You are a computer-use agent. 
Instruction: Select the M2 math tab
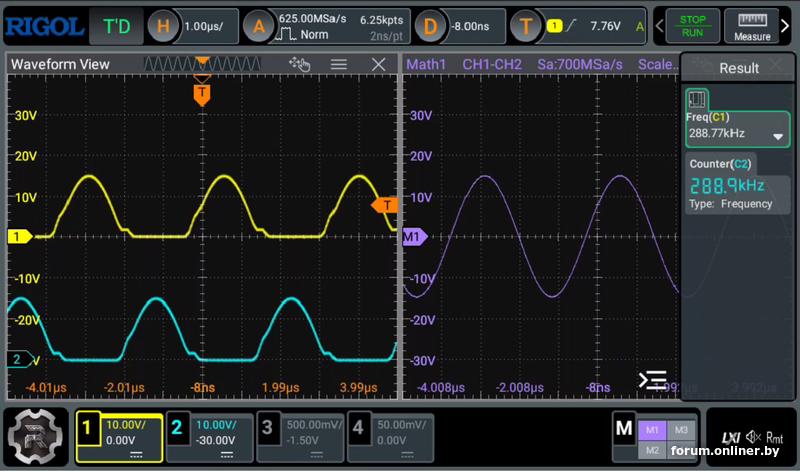click(652, 449)
